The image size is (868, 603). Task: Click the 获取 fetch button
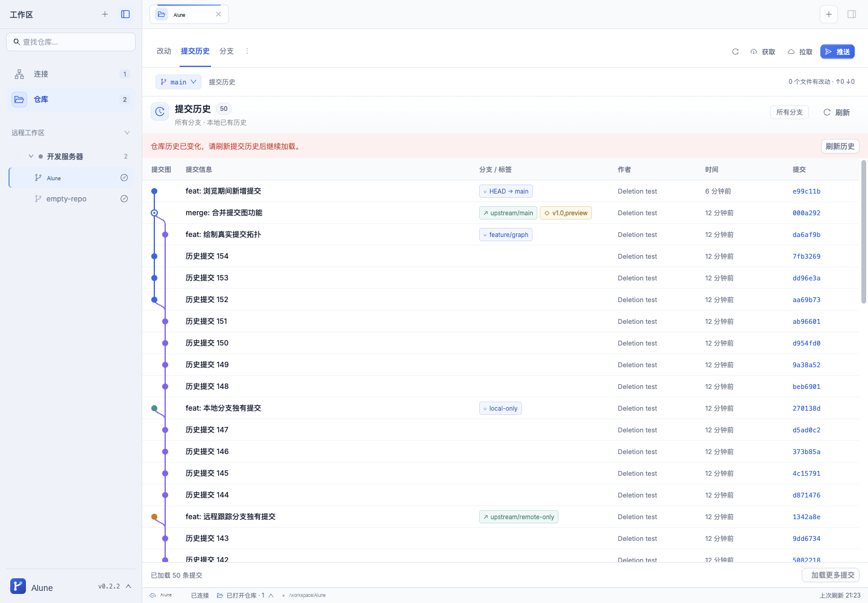[763, 52]
